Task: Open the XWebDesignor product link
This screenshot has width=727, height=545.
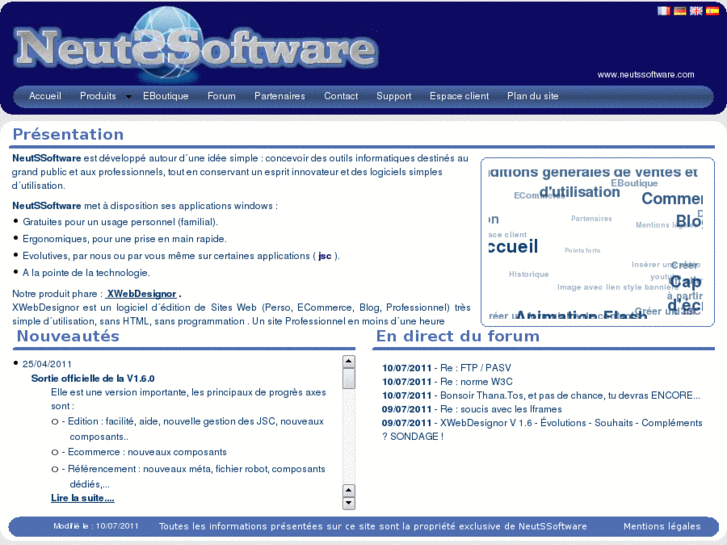Action: pos(141,294)
